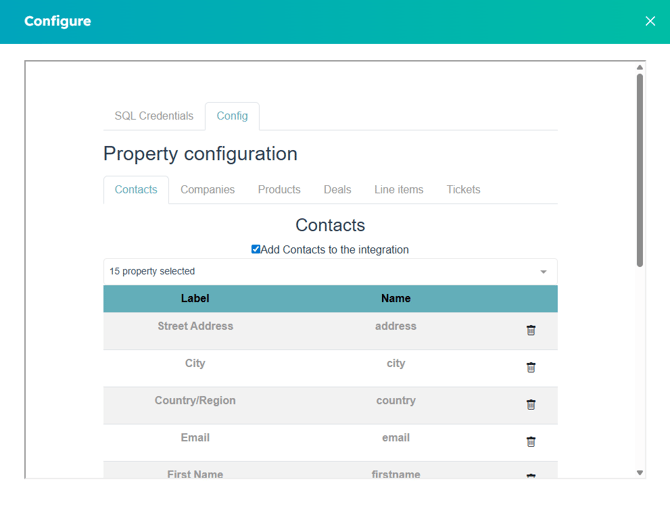Open the Deals property tab
670x513 pixels.
(x=337, y=189)
